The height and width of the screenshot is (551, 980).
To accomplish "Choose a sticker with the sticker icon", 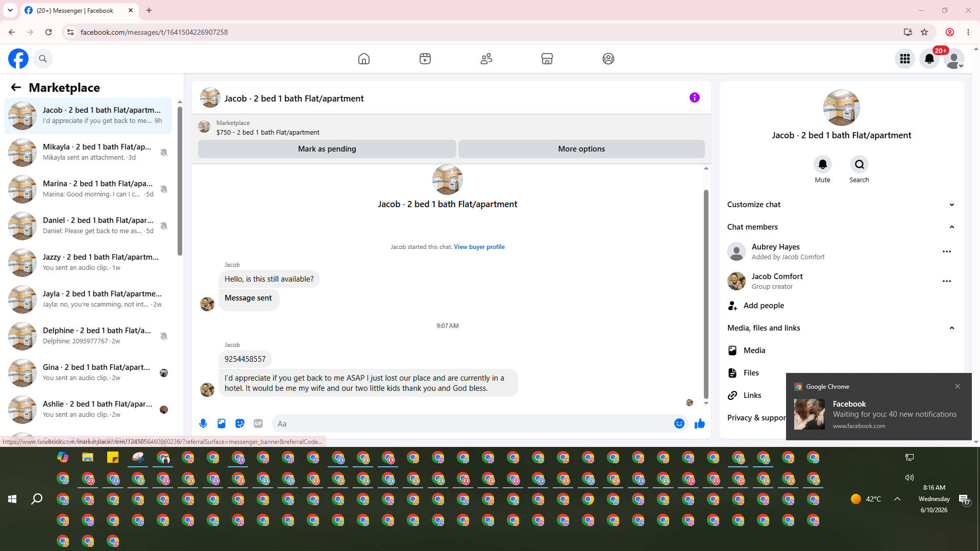I will click(x=240, y=423).
